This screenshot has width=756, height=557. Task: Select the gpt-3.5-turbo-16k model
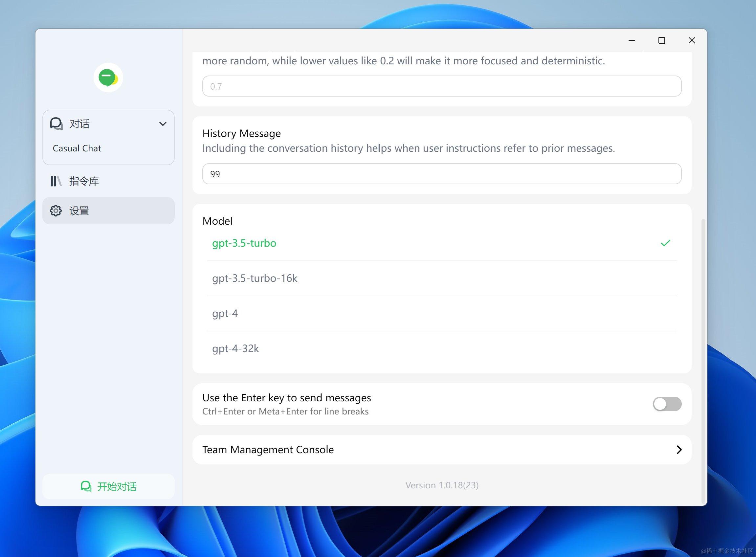click(x=255, y=278)
